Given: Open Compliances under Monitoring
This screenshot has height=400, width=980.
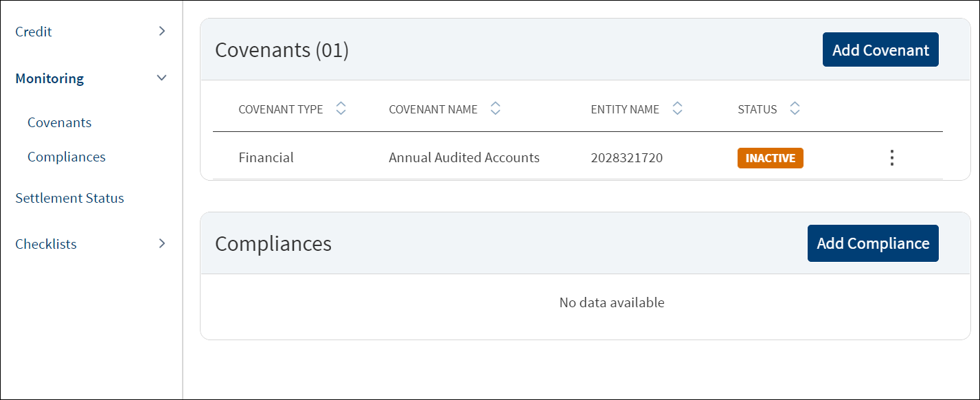Looking at the screenshot, I should tap(67, 157).
